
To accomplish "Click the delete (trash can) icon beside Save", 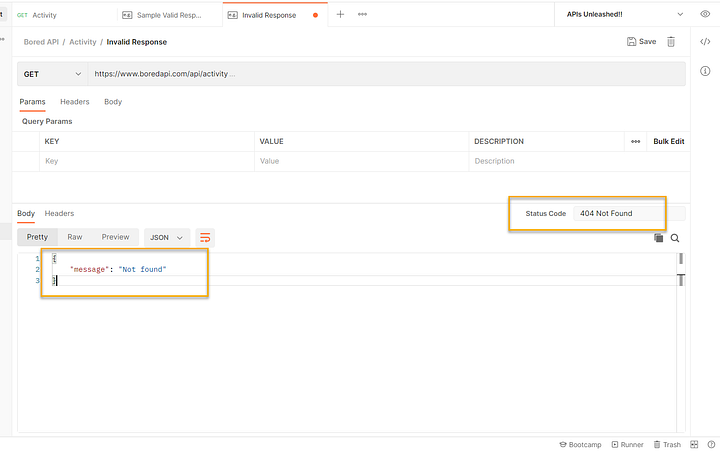I will click(671, 42).
